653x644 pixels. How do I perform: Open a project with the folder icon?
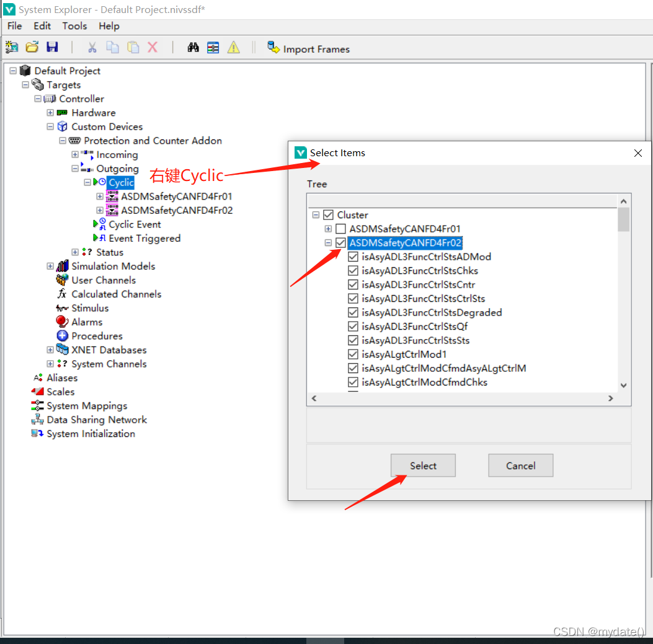coord(32,47)
